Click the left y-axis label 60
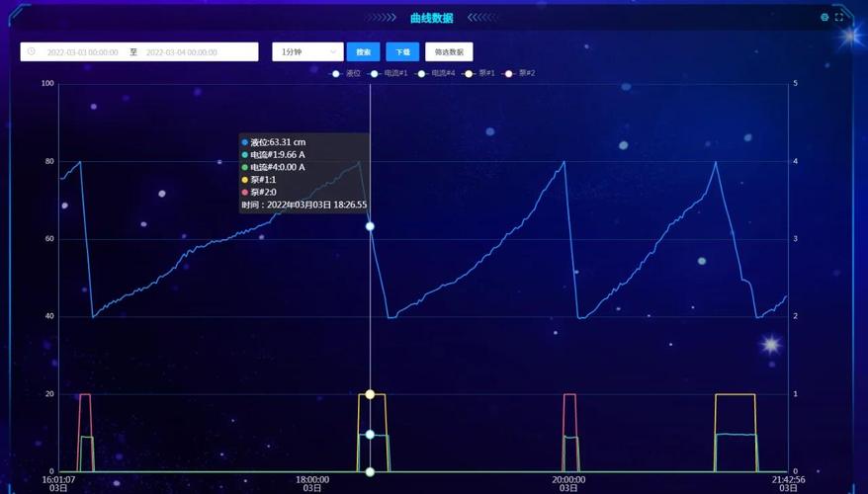This screenshot has height=494, width=868. click(49, 239)
